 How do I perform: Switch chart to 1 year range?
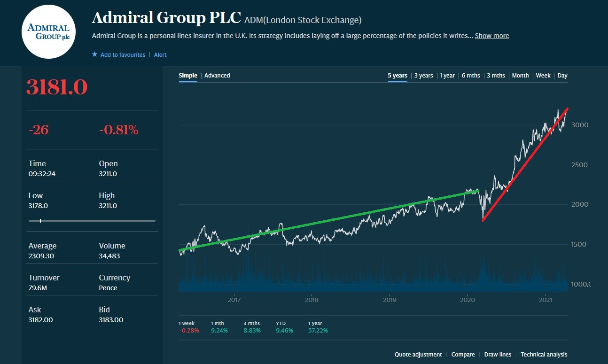pos(447,76)
